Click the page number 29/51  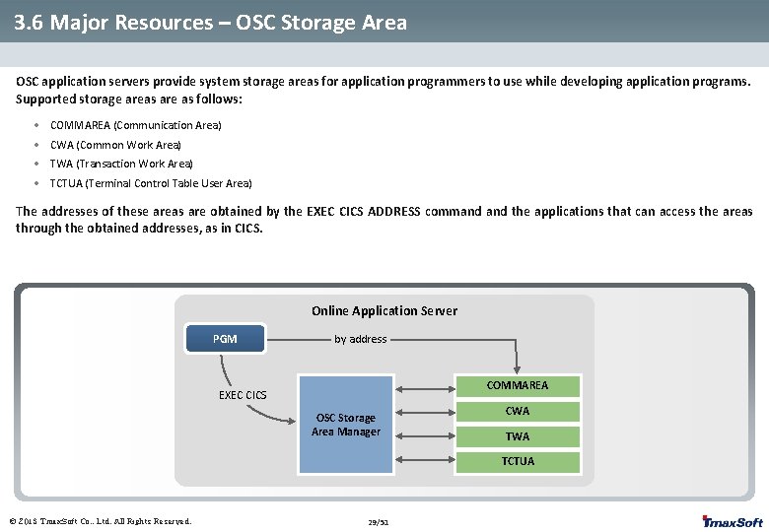pyautogui.click(x=379, y=523)
